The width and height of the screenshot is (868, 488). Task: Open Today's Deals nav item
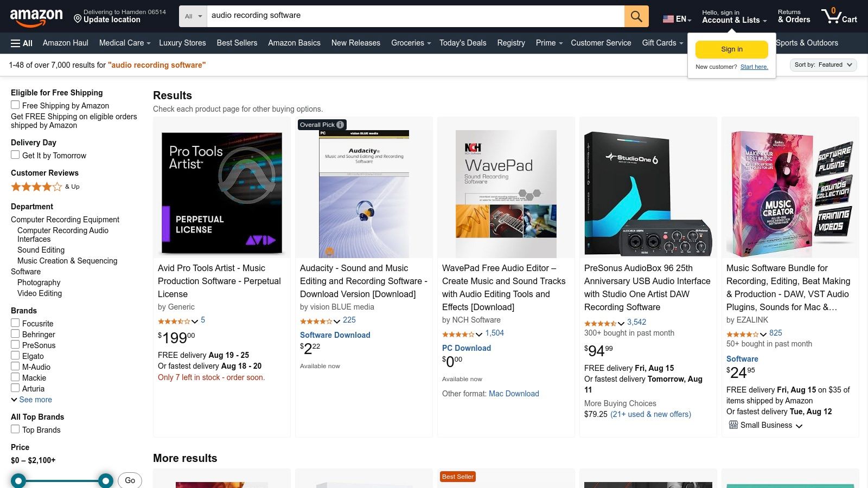point(463,43)
